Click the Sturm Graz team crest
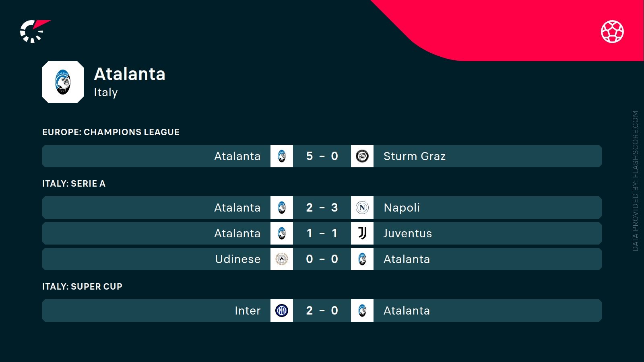Image resolution: width=644 pixels, height=362 pixels. tap(362, 156)
